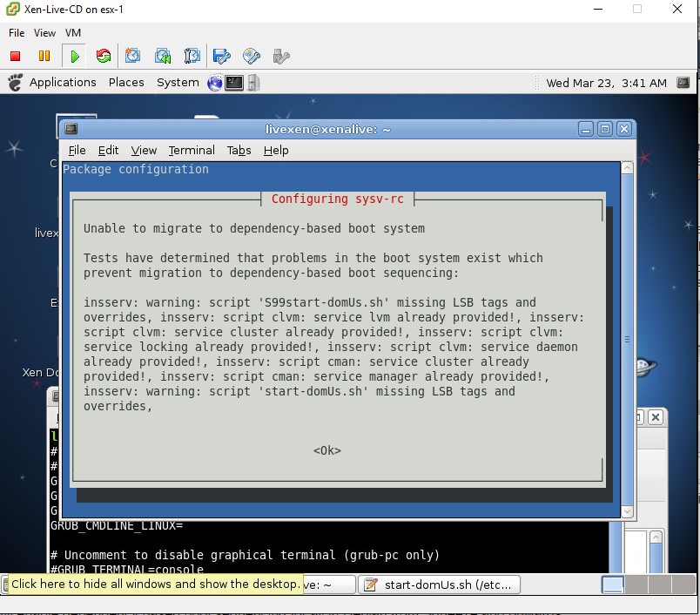Click the red Power Off VM button
The height and width of the screenshot is (615, 700).
pyautogui.click(x=15, y=57)
